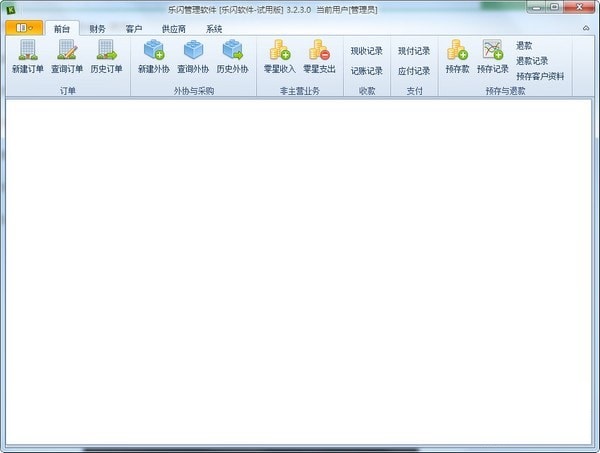Switch to the 客户 tab
600x453 pixels.
pos(134,29)
